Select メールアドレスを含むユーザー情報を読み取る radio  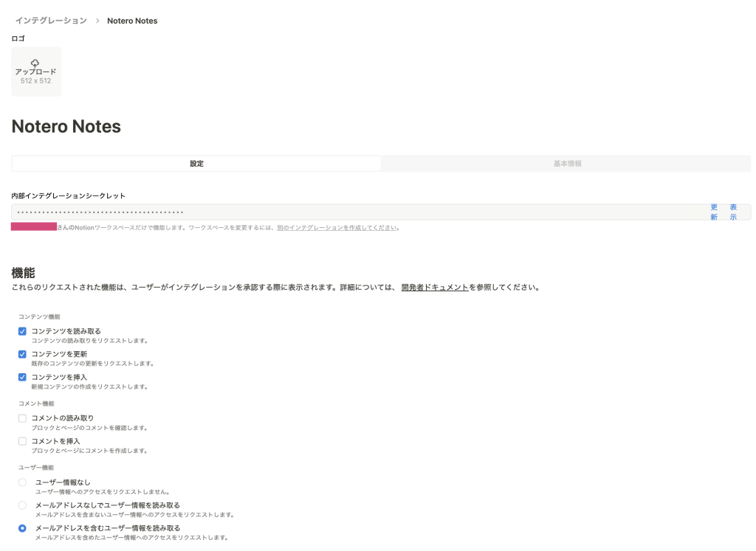tap(22, 528)
